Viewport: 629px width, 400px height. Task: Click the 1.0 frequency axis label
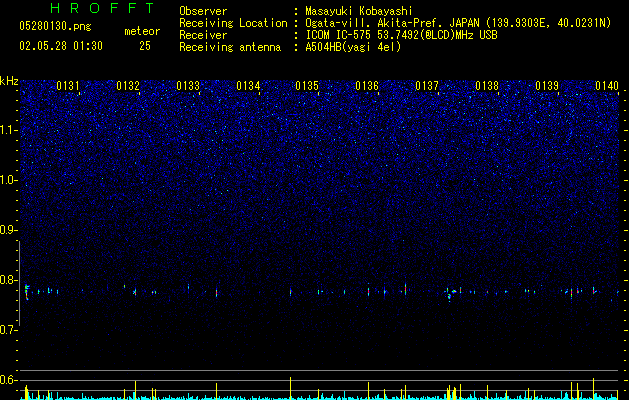(x=9, y=180)
